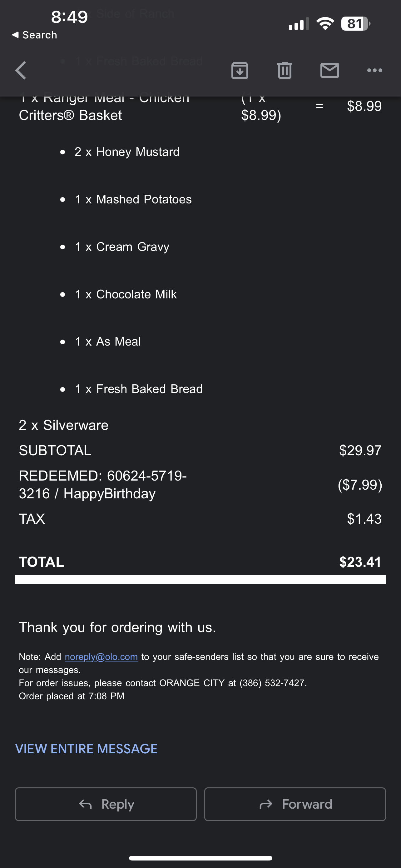Viewport: 401px width, 868px height.
Task: Tap the 8:49 clock in status bar
Action: click(x=69, y=17)
